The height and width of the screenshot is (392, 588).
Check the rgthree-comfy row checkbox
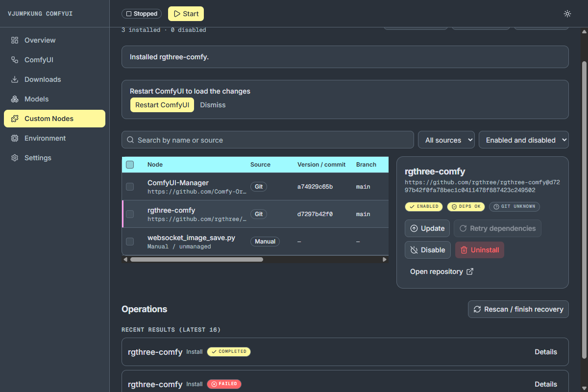click(130, 214)
